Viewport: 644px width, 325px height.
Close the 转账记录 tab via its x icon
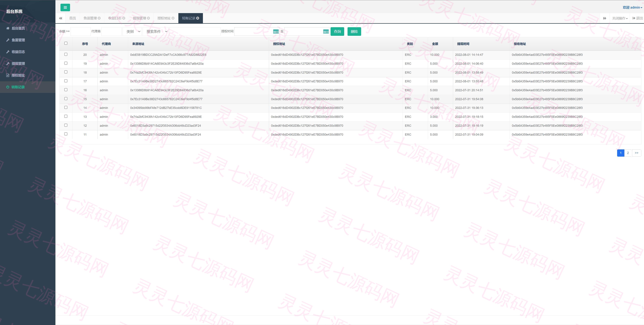coord(198,18)
